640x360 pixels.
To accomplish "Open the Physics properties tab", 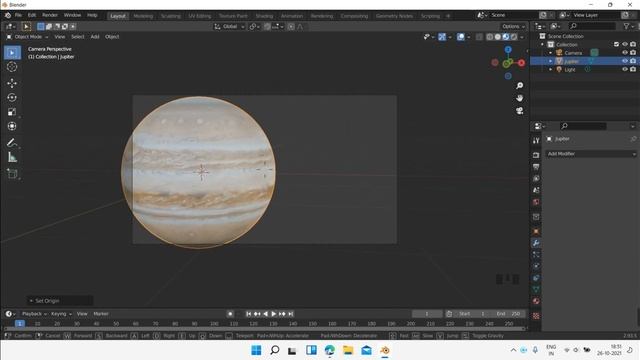I will coord(536,266).
